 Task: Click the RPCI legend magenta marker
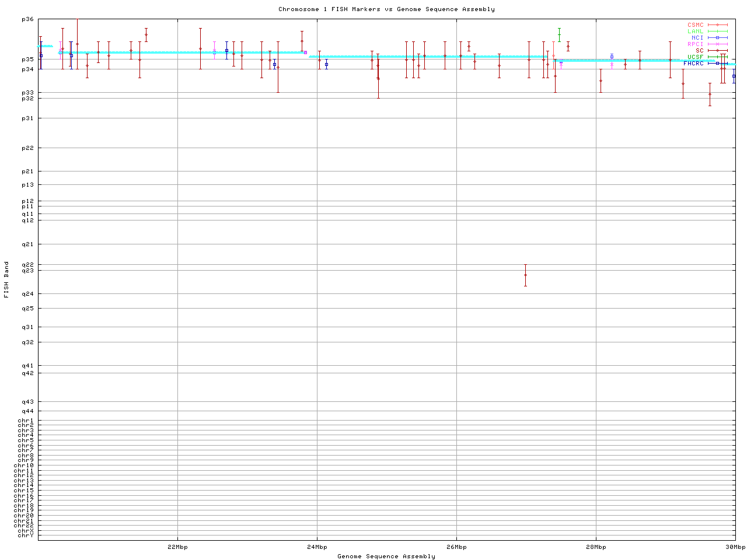(x=717, y=44)
